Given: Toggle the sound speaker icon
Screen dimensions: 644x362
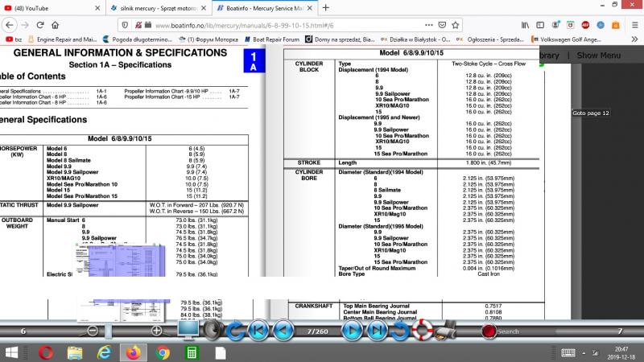Looking at the screenshot, I should tap(212, 330).
